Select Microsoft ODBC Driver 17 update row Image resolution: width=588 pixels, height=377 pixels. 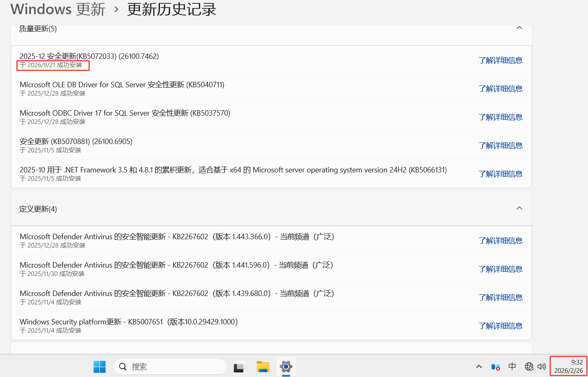pyautogui.click(x=271, y=117)
